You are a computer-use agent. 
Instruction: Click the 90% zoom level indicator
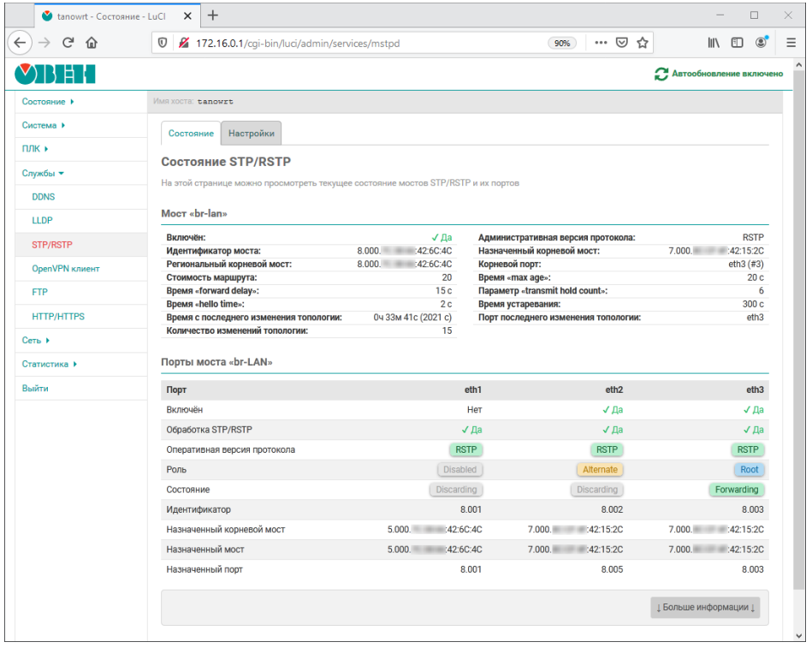[562, 43]
